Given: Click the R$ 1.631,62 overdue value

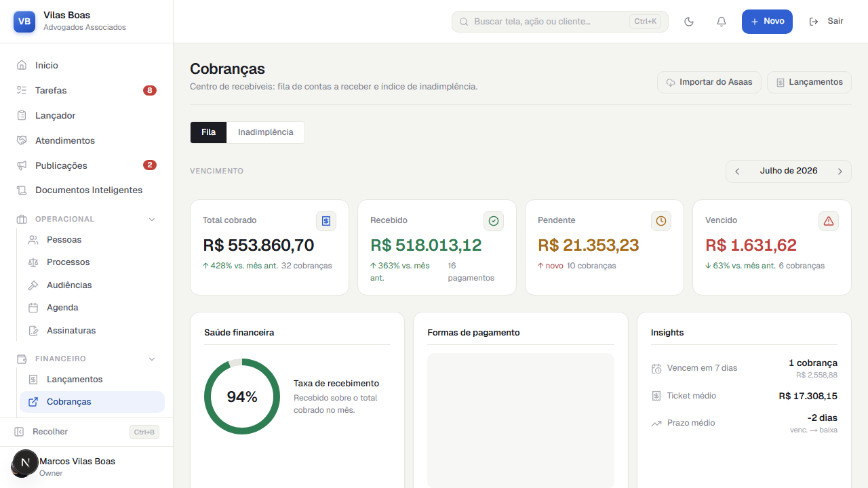Looking at the screenshot, I should pyautogui.click(x=751, y=245).
